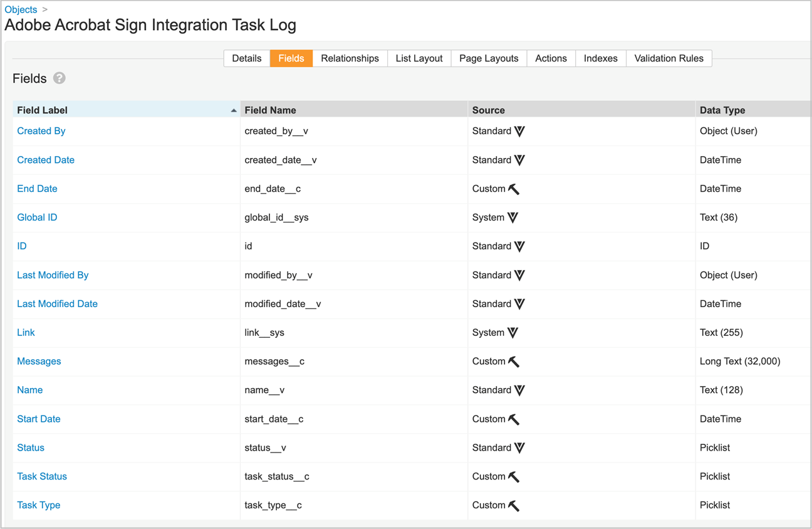Switch to the Relationships tab
Screen dimensions: 812x529
click(x=350, y=58)
